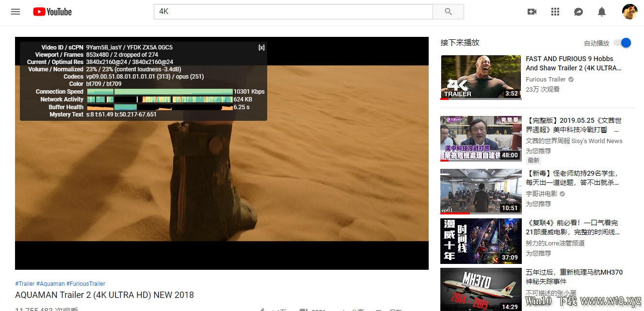Open the #Trailer hashtag link

(25, 284)
